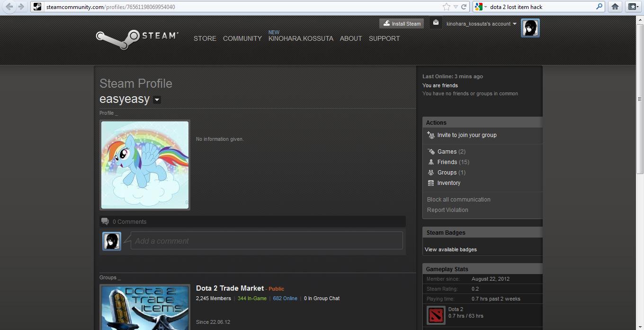Click the user avatar in the header
Image resolution: width=644 pixels, height=330 pixels.
pos(530,28)
